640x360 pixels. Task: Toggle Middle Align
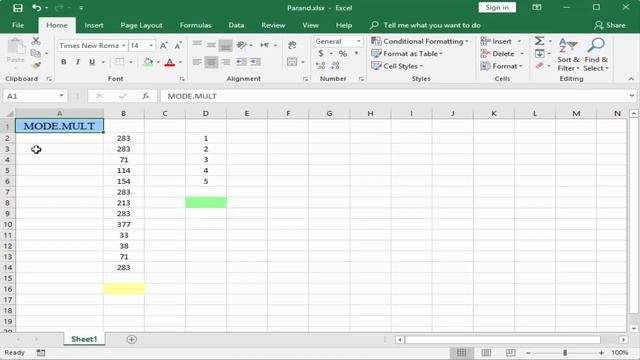coord(211,45)
